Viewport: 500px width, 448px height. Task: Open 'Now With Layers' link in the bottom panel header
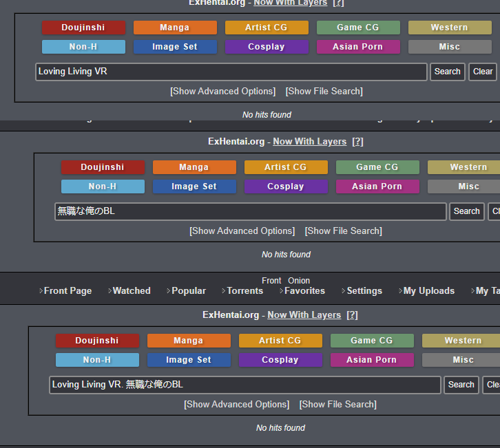coord(304,314)
